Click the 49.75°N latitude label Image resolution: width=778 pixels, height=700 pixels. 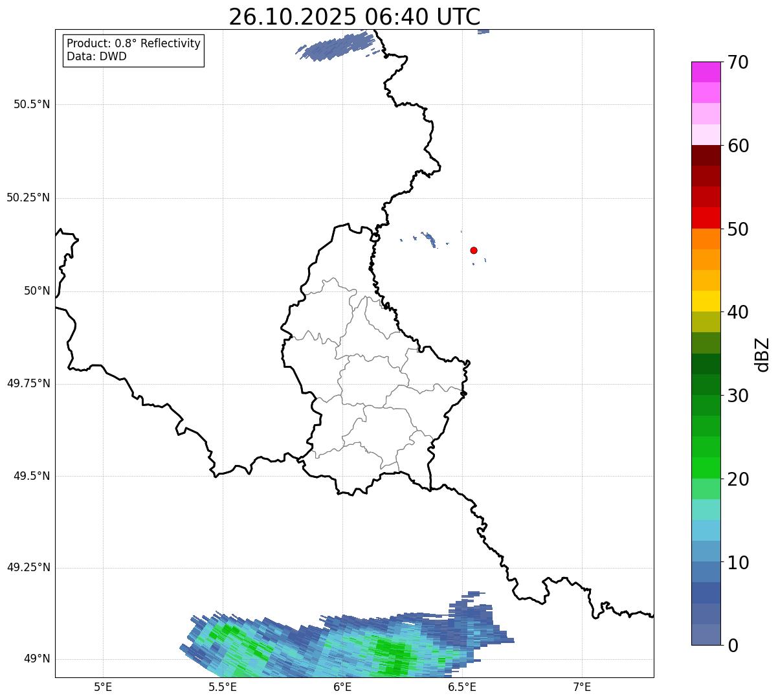28,383
